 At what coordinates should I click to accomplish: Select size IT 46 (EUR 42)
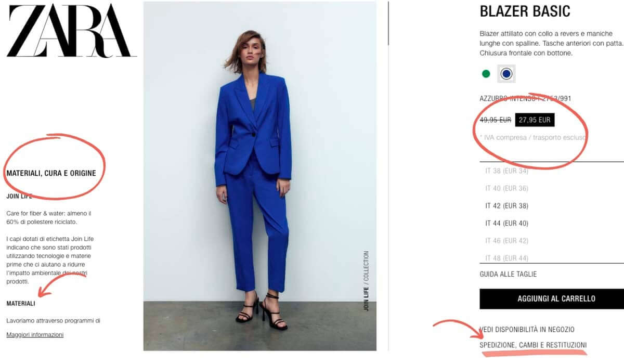507,241
